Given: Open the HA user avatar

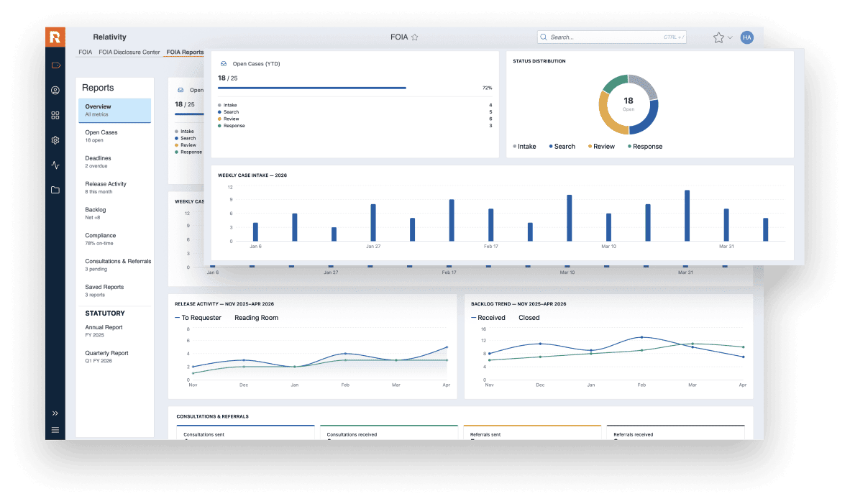Looking at the screenshot, I should click(x=747, y=37).
